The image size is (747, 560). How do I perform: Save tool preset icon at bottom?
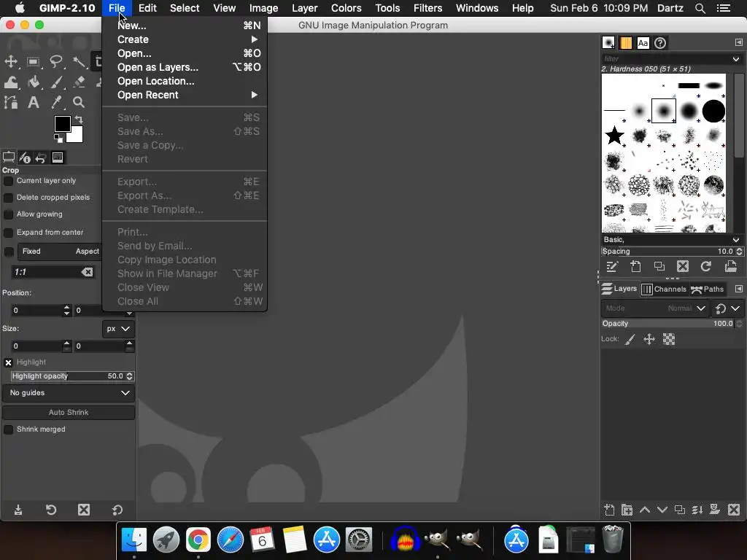[18, 510]
